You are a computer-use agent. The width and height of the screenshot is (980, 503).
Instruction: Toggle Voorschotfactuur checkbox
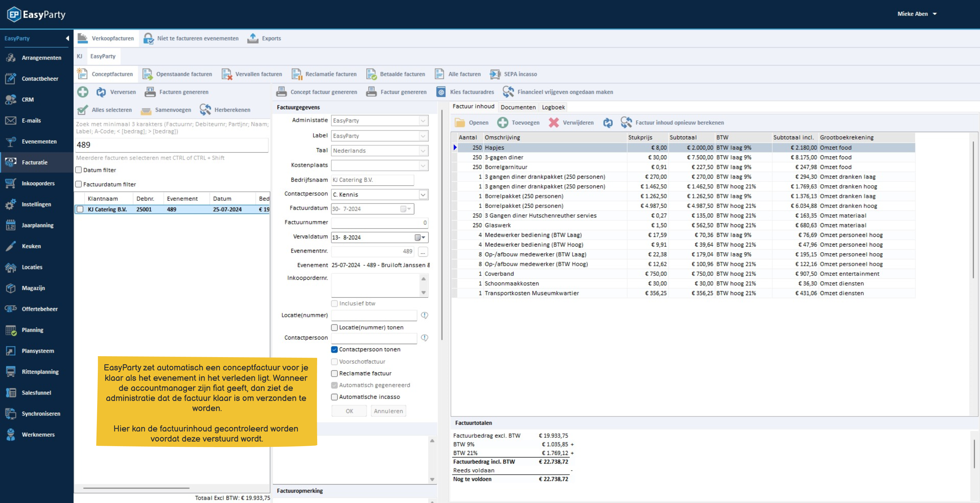(334, 361)
